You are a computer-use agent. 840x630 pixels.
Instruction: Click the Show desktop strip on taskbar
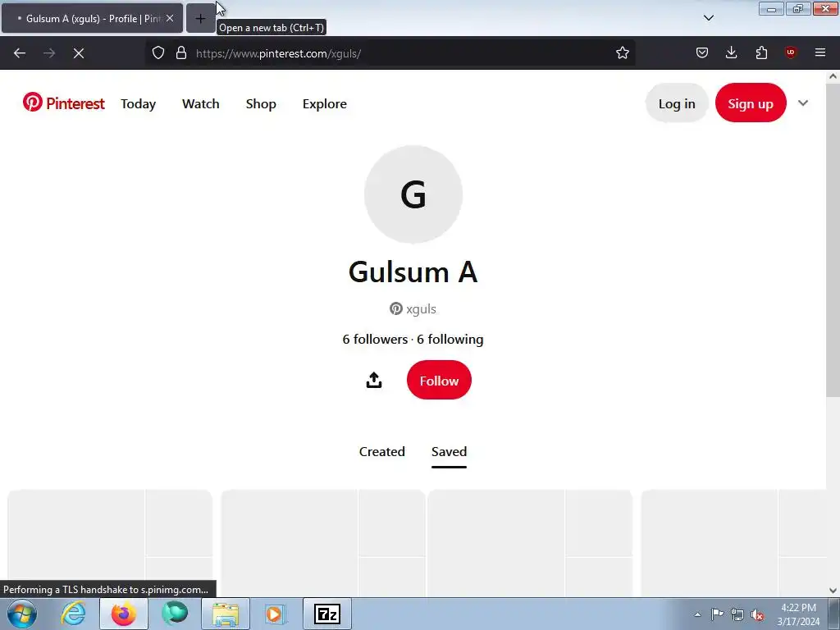(834, 614)
